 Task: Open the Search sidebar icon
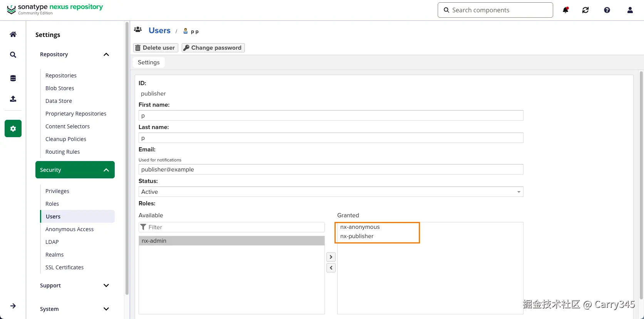tap(13, 55)
